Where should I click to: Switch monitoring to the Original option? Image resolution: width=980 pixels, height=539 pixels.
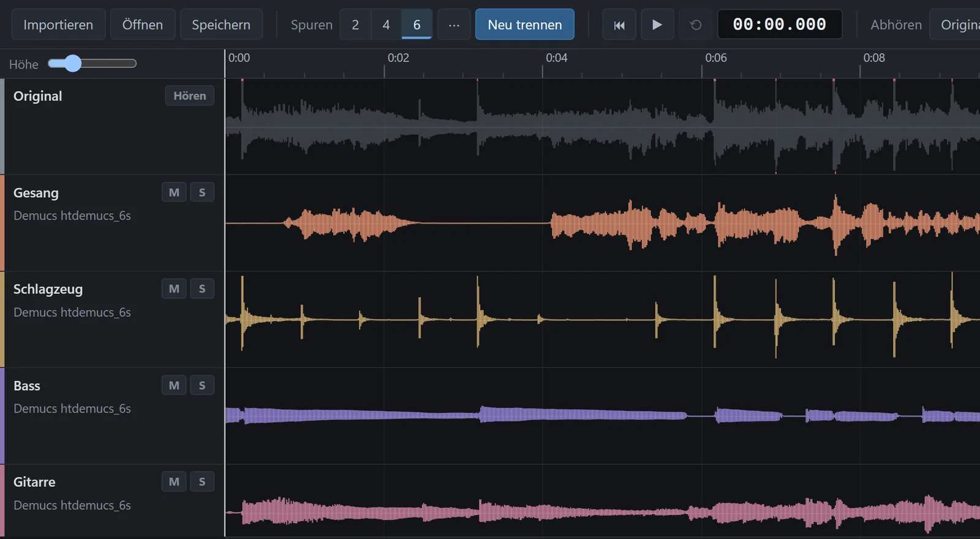pyautogui.click(x=956, y=24)
